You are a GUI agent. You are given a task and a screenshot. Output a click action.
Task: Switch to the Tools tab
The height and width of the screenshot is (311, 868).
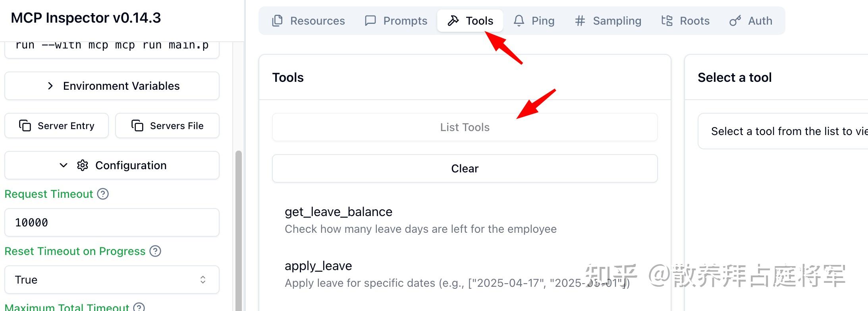click(470, 21)
